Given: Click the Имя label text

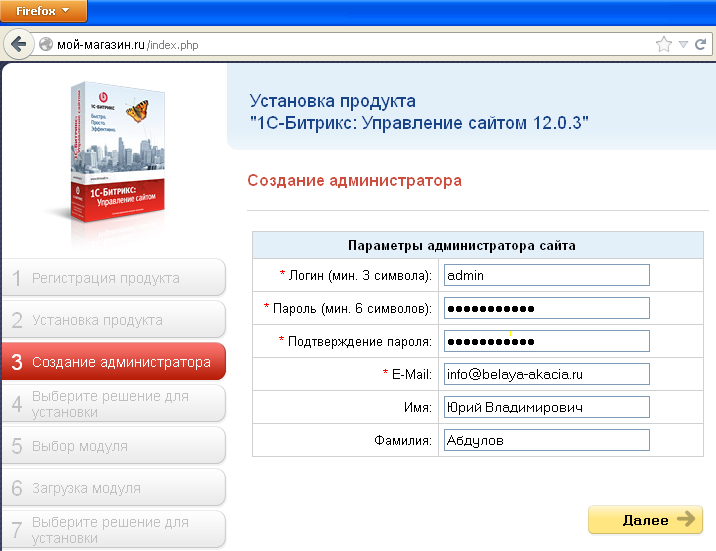Looking at the screenshot, I should (x=418, y=407).
